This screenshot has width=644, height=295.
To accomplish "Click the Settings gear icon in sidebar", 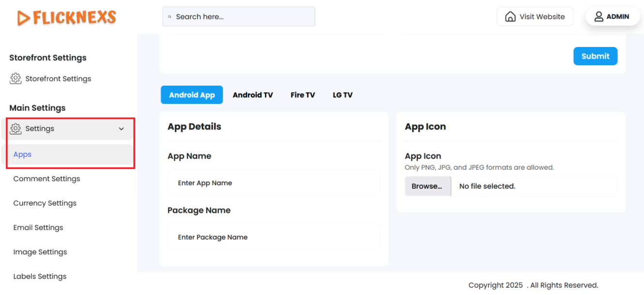I will [x=15, y=129].
